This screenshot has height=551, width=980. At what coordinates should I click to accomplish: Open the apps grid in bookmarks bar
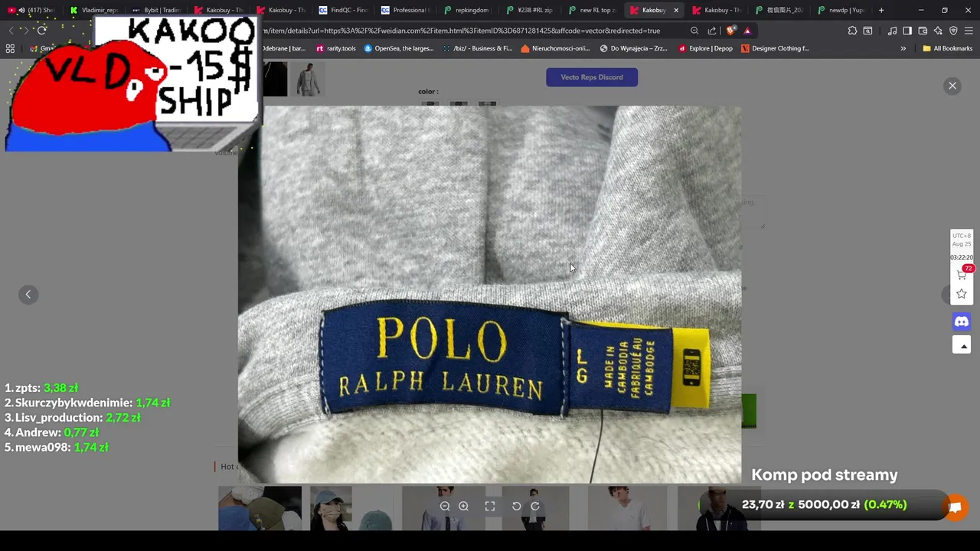[x=10, y=48]
